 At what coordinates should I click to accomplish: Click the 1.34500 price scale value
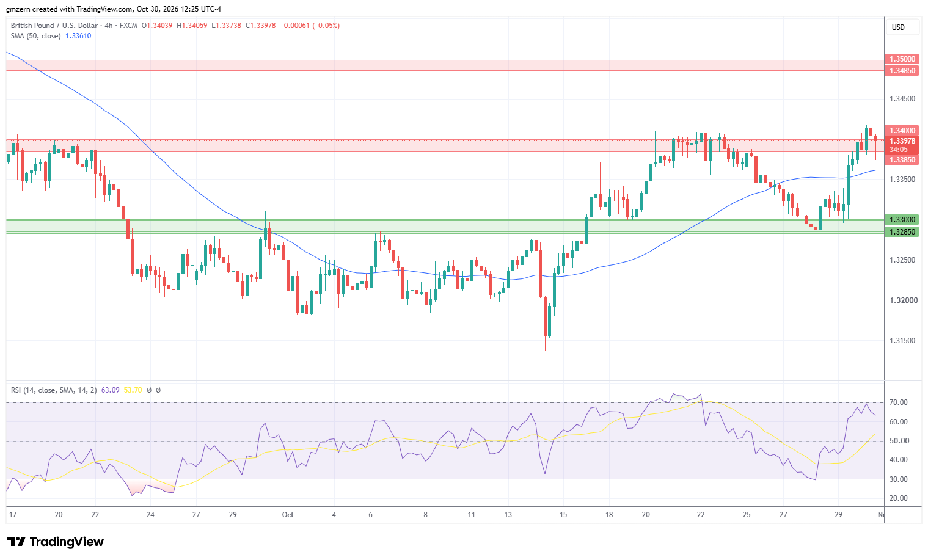click(902, 99)
